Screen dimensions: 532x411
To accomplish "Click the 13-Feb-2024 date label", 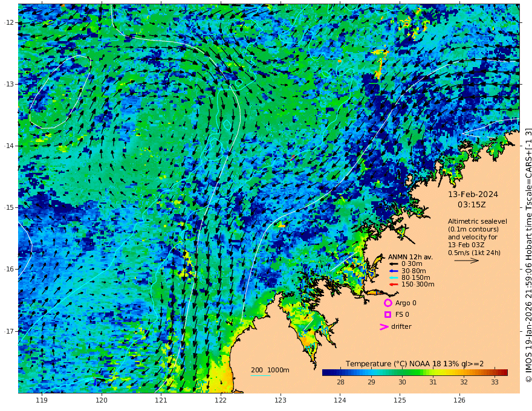I will point(473,194).
